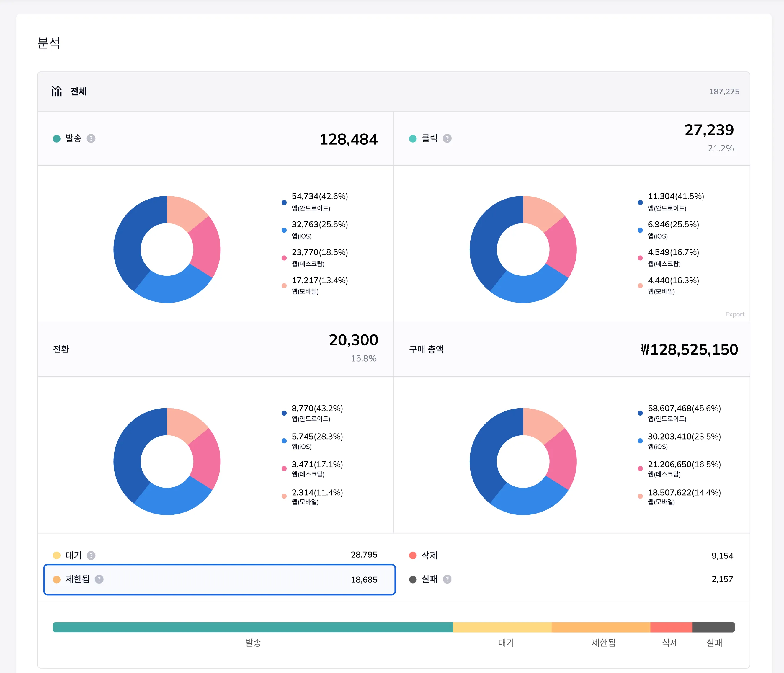Toggle the 54,734 앱(안드로이드) legend in 발송 chart

[x=315, y=202]
